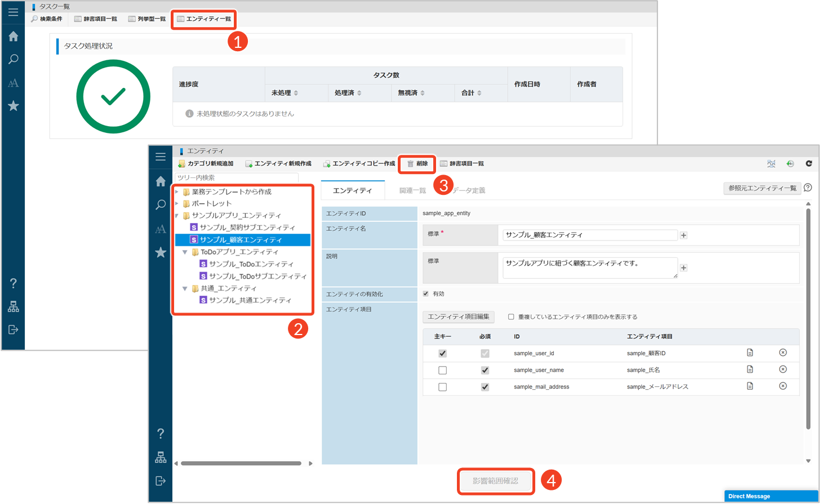This screenshot has height=504, width=822.
Task: Click the エンティティ項目編集 button
Action: pyautogui.click(x=458, y=317)
